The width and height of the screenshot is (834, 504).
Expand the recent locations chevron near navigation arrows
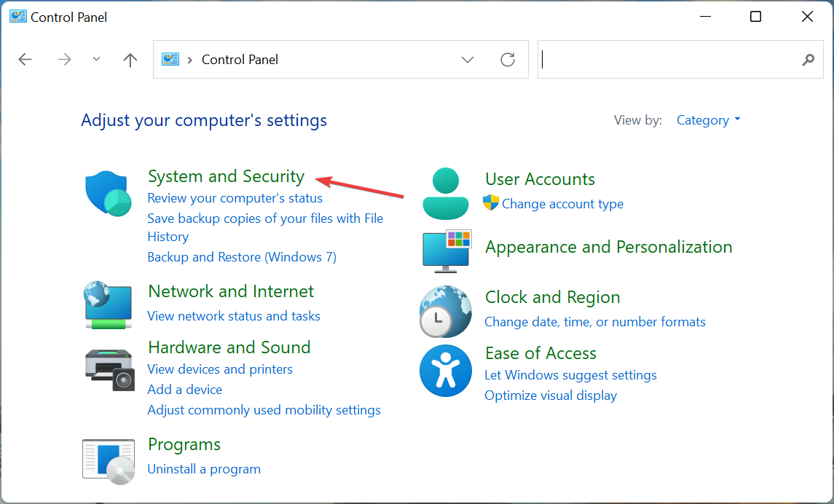[x=96, y=60]
